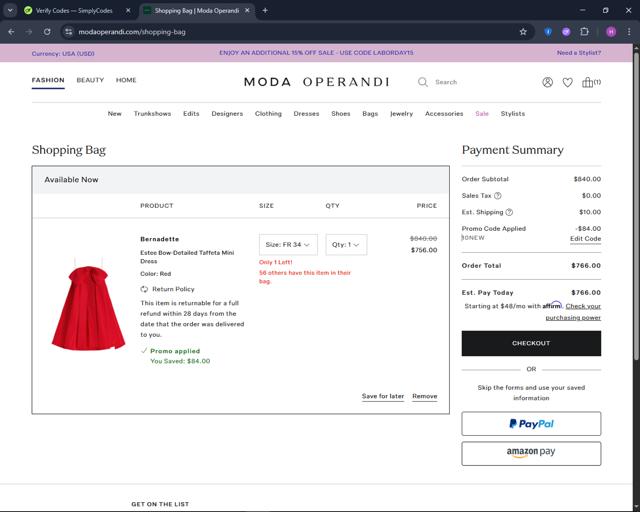The width and height of the screenshot is (640, 512).
Task: Open the Sale menu item
Action: pyautogui.click(x=482, y=114)
